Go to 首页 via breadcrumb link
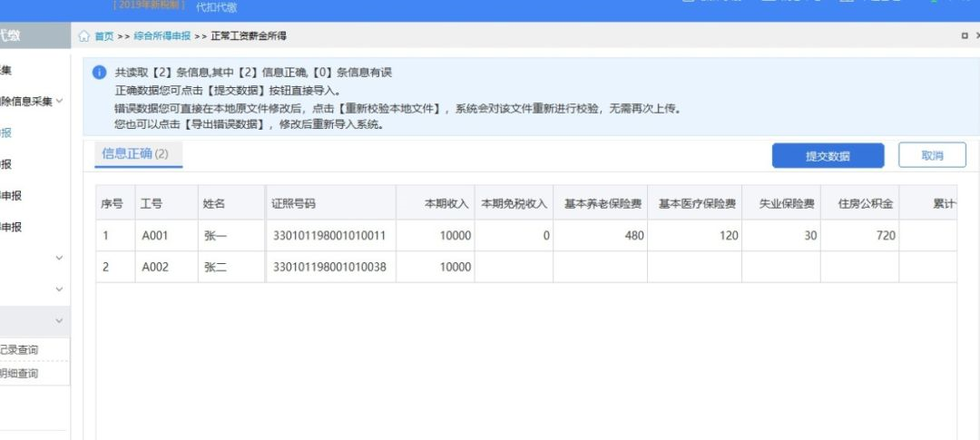This screenshot has width=980, height=440. click(x=104, y=36)
